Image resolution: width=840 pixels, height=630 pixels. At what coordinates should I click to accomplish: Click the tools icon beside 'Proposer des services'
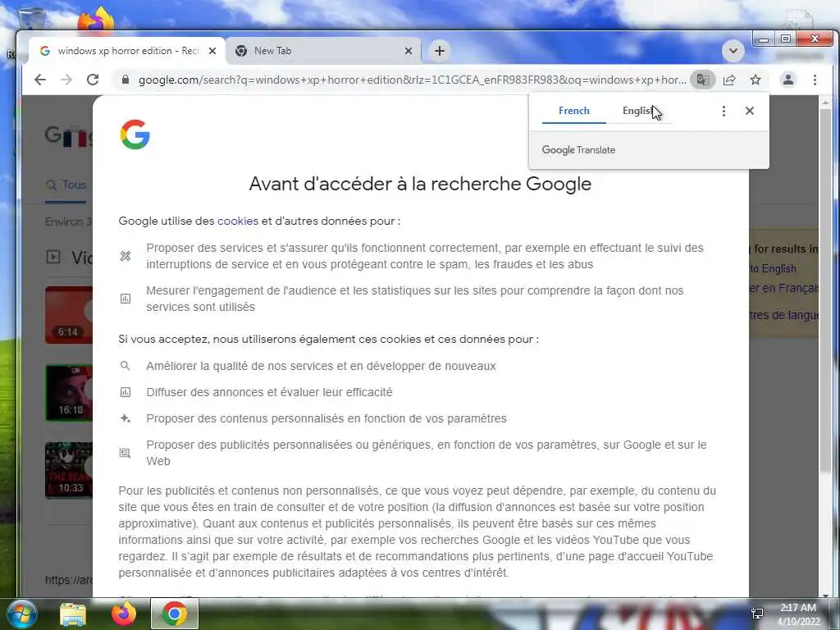pyautogui.click(x=125, y=256)
